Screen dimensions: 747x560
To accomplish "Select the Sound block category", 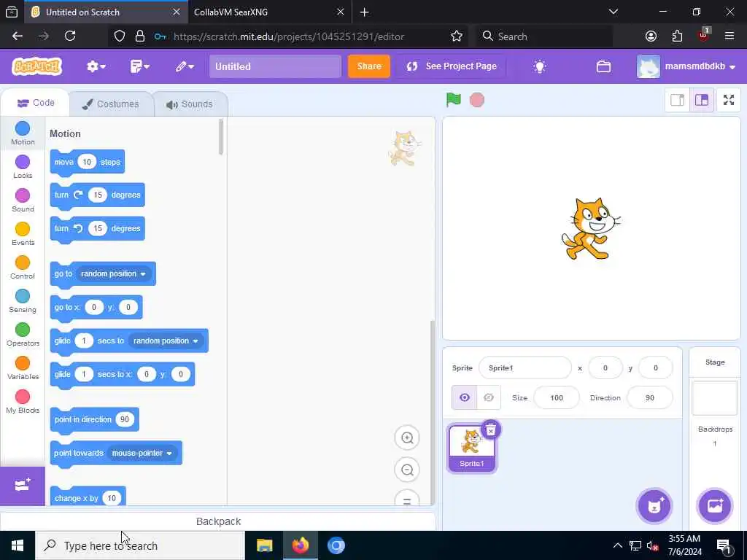I will [x=23, y=200].
